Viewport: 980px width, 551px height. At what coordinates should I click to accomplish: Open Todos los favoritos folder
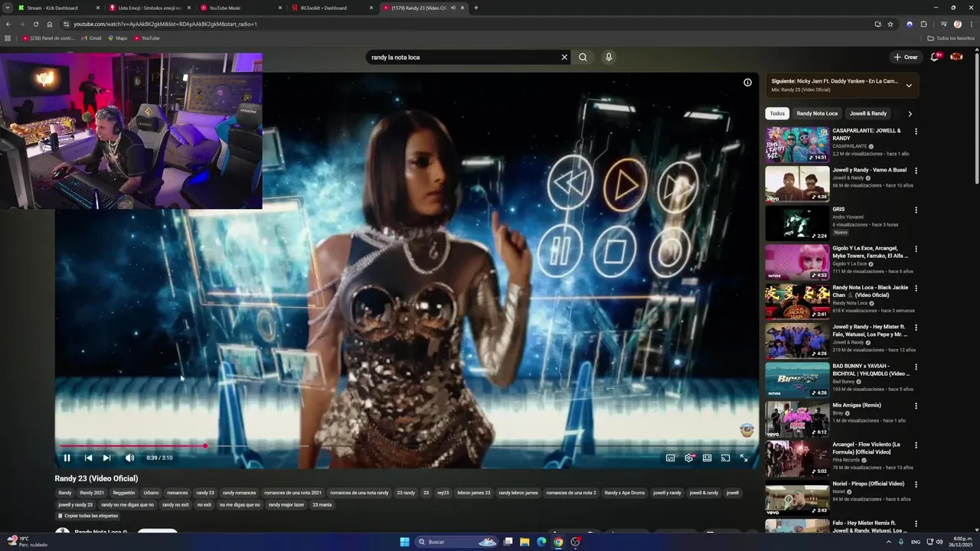tap(950, 37)
